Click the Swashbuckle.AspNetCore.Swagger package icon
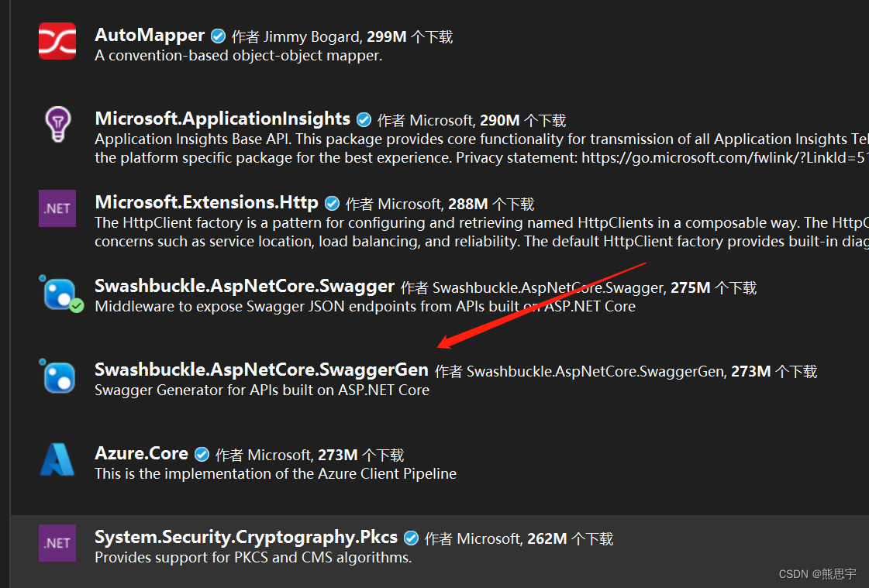Viewport: 869px width, 588px height. point(61,294)
